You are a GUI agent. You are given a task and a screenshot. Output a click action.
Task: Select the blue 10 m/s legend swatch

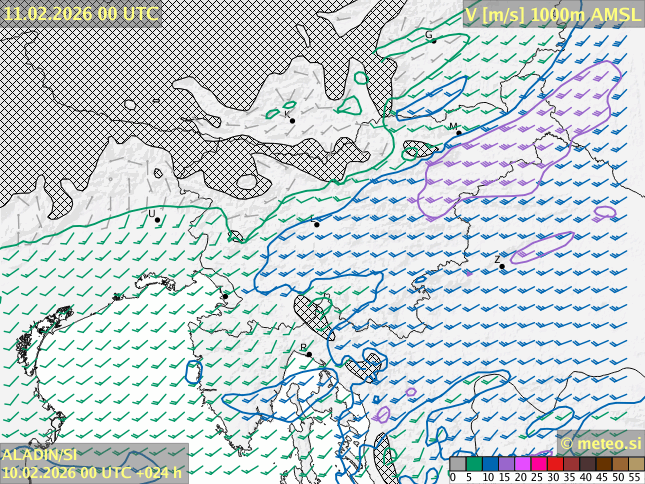click(x=490, y=464)
